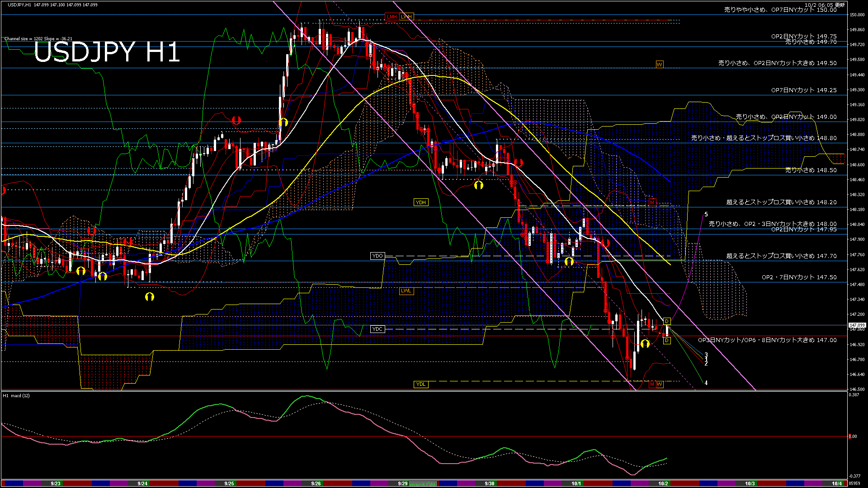Viewport: 868px width, 488px height.
Task: Click the USDJPY H1 chart title text
Action: (x=107, y=52)
